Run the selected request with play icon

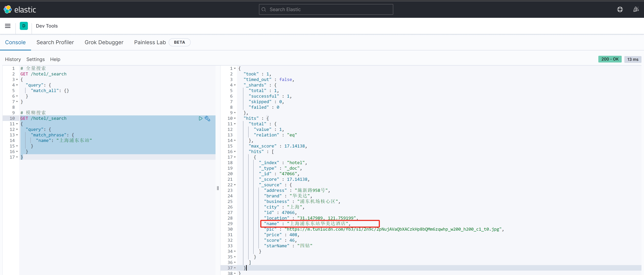tap(201, 119)
